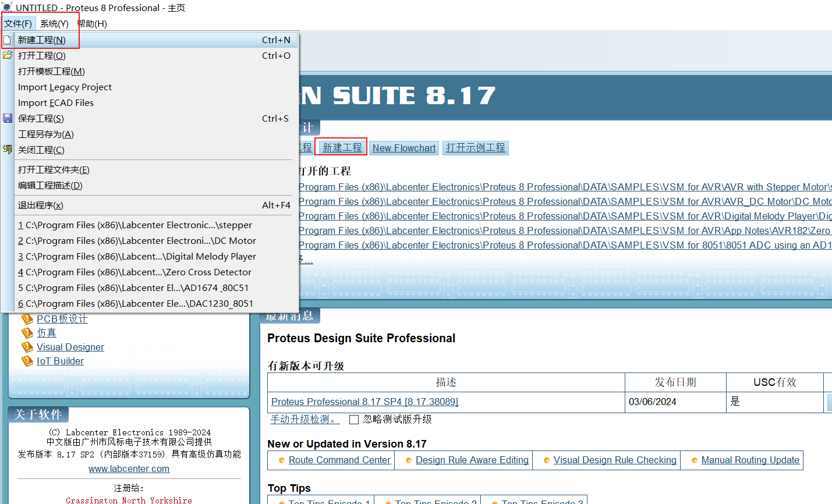The image size is (832, 504).
Task: Open recent AVR with Stepper Motor project link
Action: pyautogui.click(x=565, y=187)
